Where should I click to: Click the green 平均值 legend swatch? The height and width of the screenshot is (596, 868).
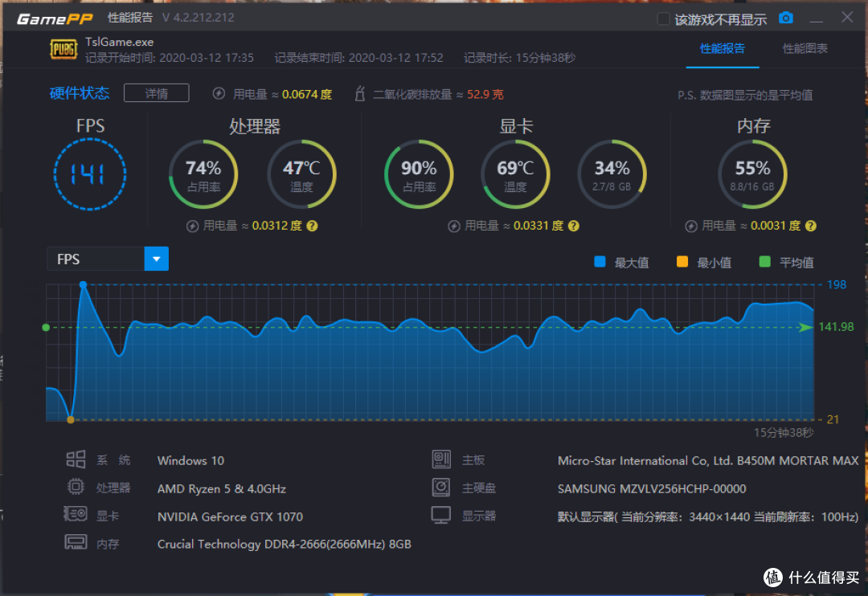pyautogui.click(x=765, y=262)
